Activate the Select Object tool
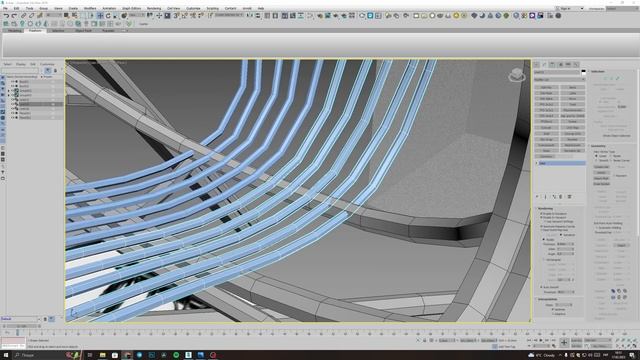This screenshot has width=640, height=360. tap(66, 16)
